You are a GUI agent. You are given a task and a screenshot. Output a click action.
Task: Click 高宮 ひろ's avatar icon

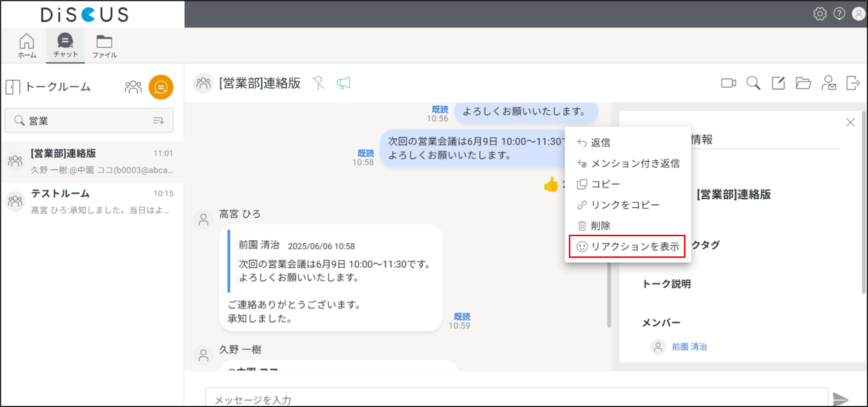(x=203, y=219)
